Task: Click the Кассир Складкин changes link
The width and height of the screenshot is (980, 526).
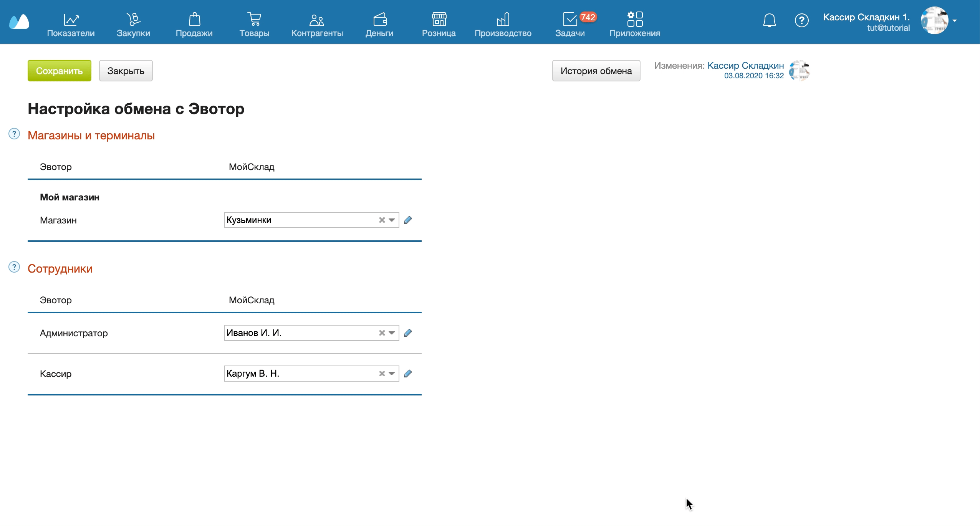Action: coord(745,66)
